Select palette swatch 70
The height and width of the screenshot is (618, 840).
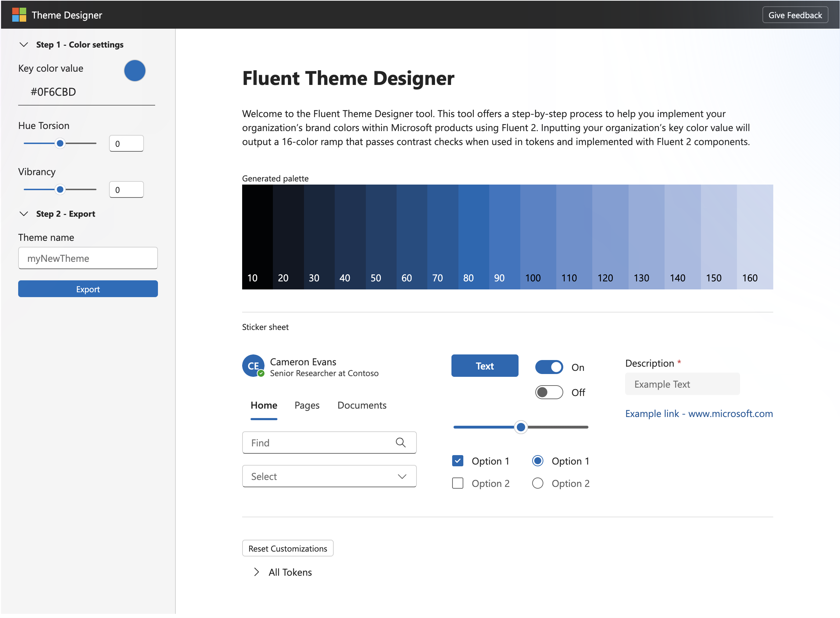[443, 237]
